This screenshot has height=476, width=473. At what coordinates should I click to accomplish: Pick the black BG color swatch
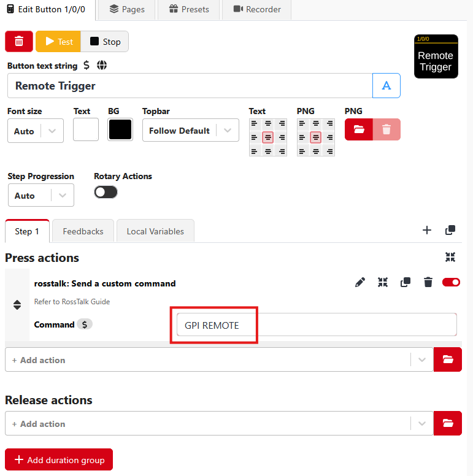[120, 129]
